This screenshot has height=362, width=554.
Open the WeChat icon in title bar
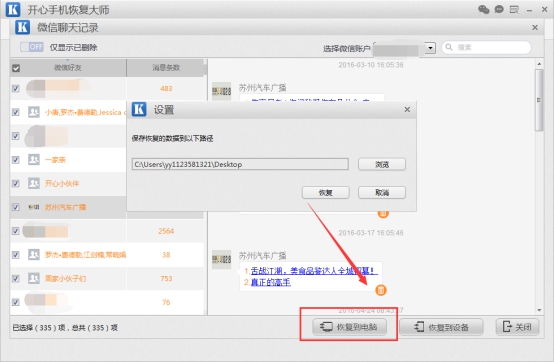point(484,10)
